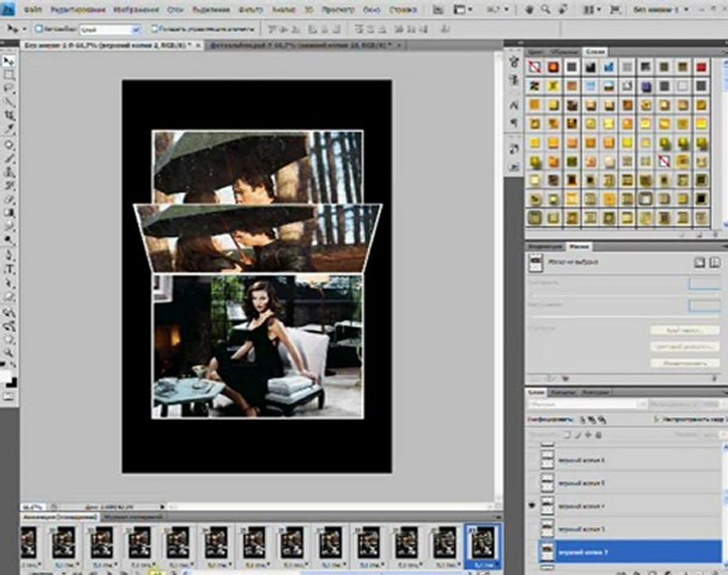The width and height of the screenshot is (728, 575).
Task: Select the Hand tool in toolbox
Action: [x=8, y=339]
